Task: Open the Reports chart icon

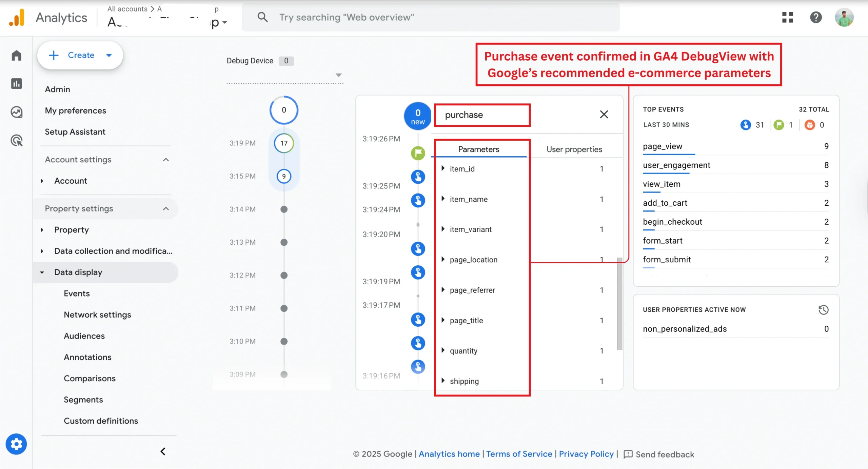Action: (16, 83)
